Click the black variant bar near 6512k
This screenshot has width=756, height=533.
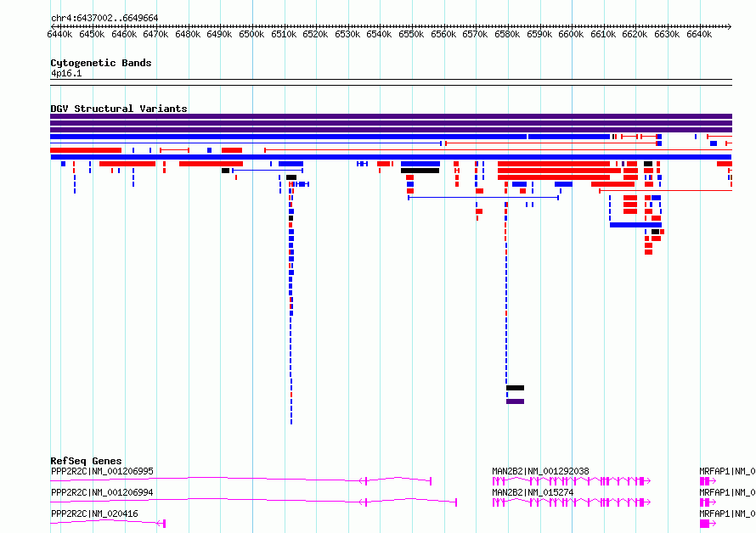[291, 177]
